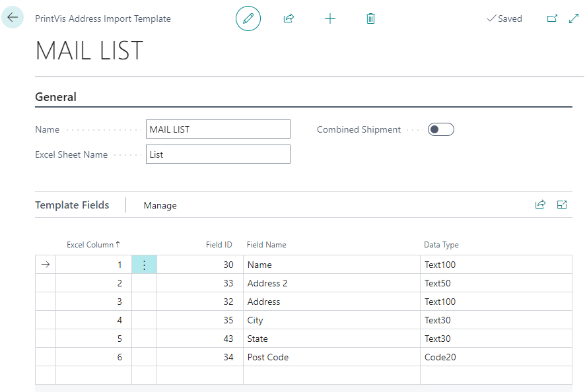Image resolution: width=585 pixels, height=392 pixels.
Task: Click the Data Type column header
Action: pyautogui.click(x=441, y=245)
